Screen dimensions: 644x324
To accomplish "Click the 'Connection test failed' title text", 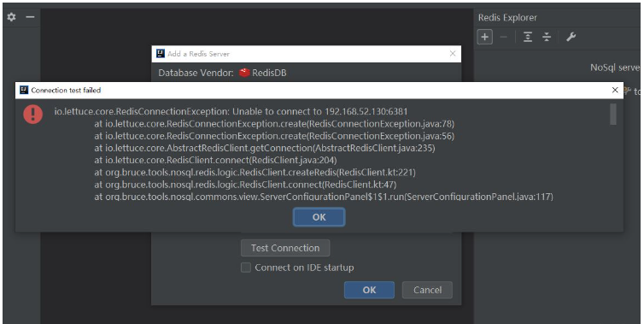I will tap(66, 90).
